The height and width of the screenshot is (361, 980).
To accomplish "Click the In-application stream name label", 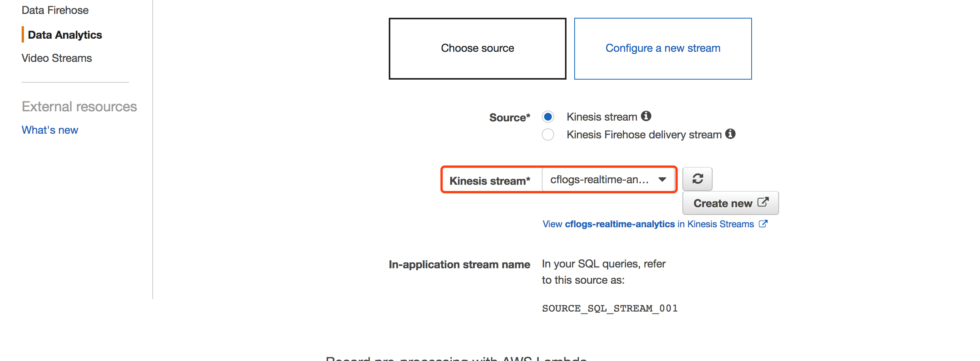I will pyautogui.click(x=459, y=265).
